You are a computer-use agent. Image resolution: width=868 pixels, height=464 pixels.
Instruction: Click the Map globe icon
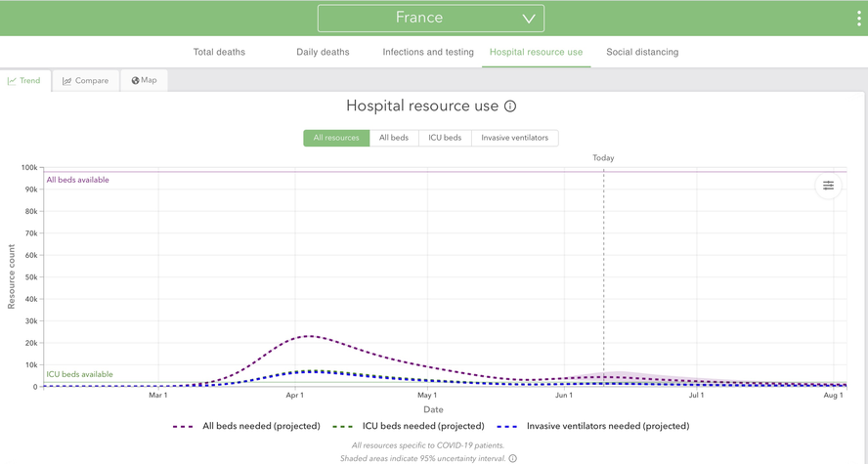pyautogui.click(x=136, y=80)
